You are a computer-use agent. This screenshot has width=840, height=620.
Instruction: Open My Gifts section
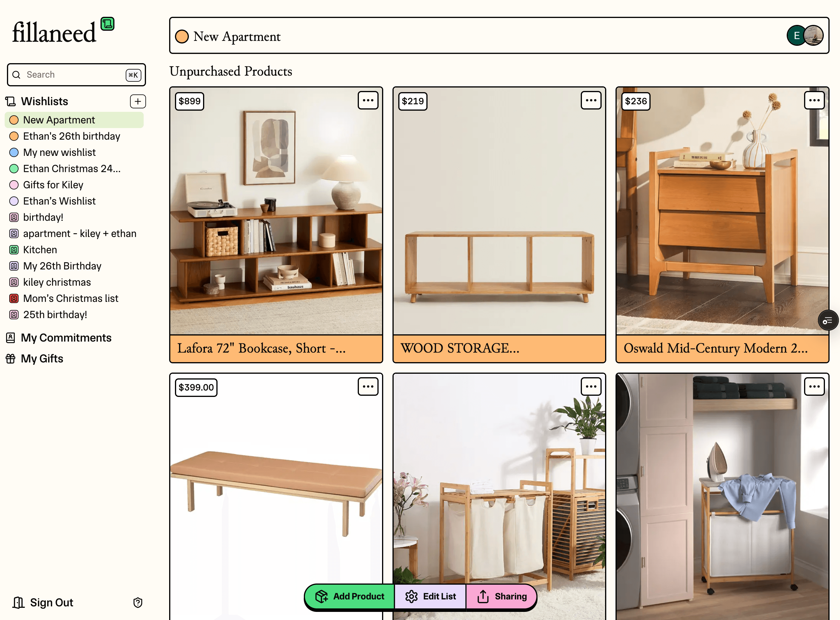tap(34, 359)
